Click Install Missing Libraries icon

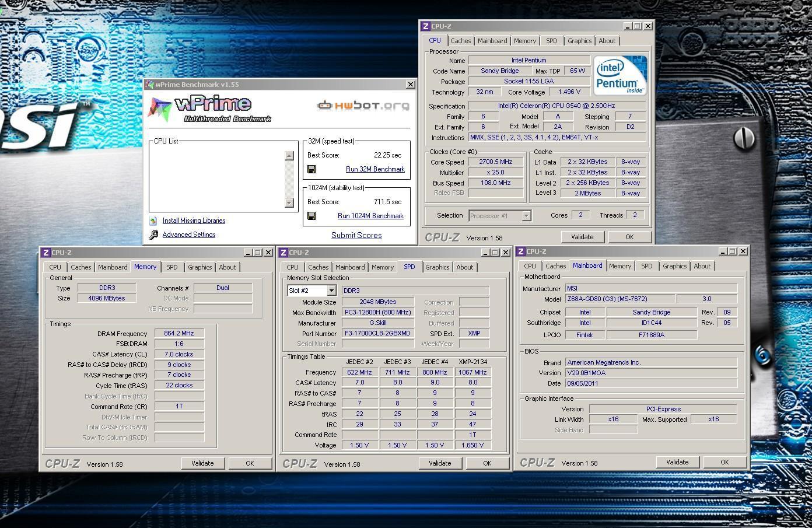point(153,221)
